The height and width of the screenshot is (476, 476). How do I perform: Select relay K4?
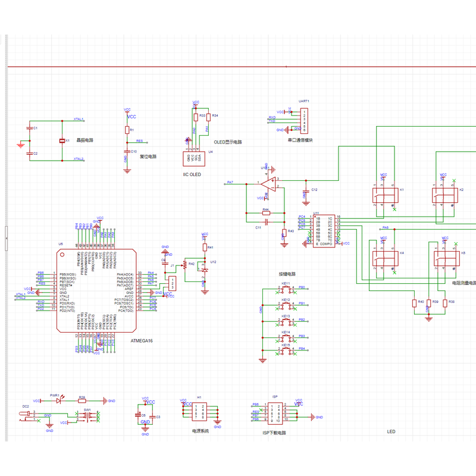(385, 259)
